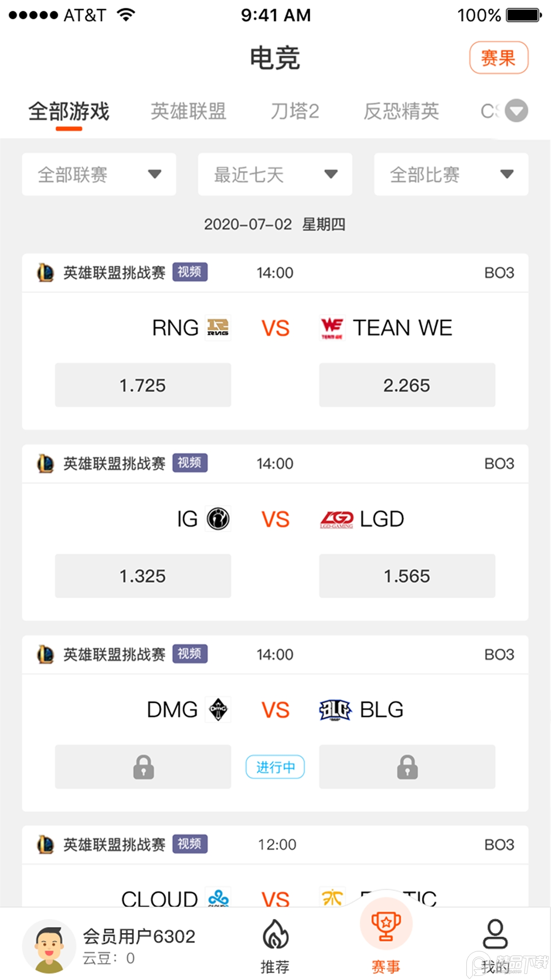Tap the RNG team logo
This screenshot has width=551, height=980.
[x=218, y=328]
